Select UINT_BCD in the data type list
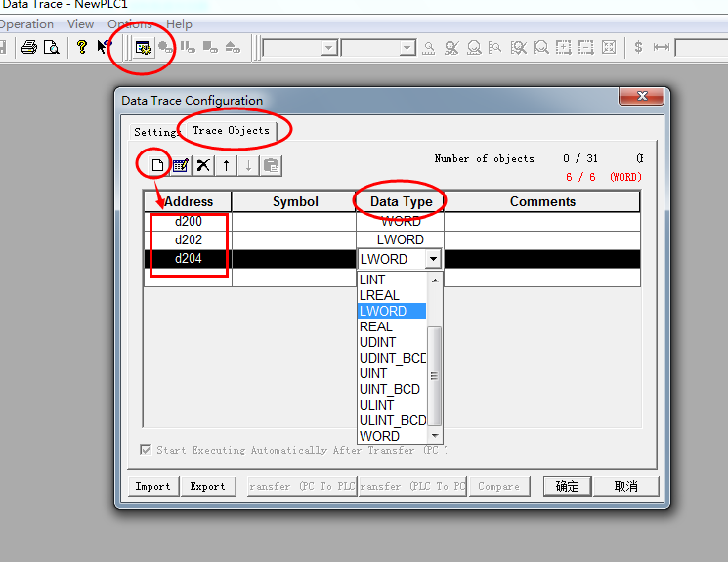This screenshot has height=562, width=728. [390, 389]
